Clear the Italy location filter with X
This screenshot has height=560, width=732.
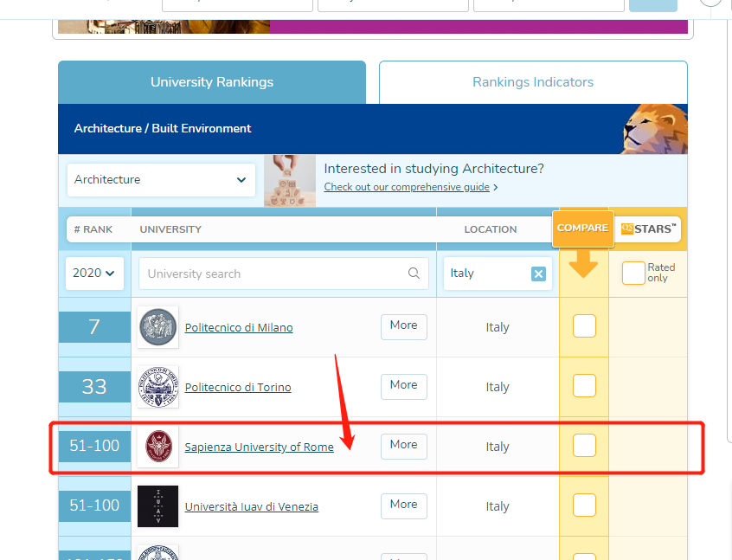coord(538,274)
